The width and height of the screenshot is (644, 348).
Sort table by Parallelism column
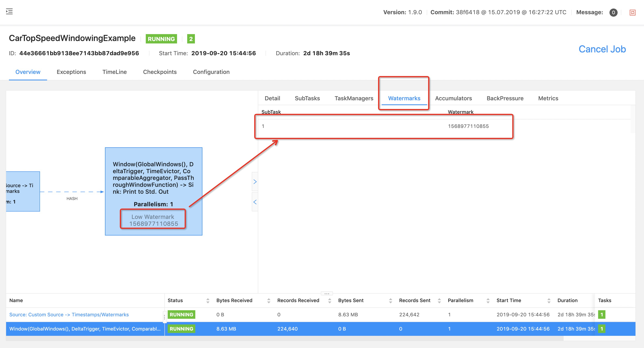[488, 300]
